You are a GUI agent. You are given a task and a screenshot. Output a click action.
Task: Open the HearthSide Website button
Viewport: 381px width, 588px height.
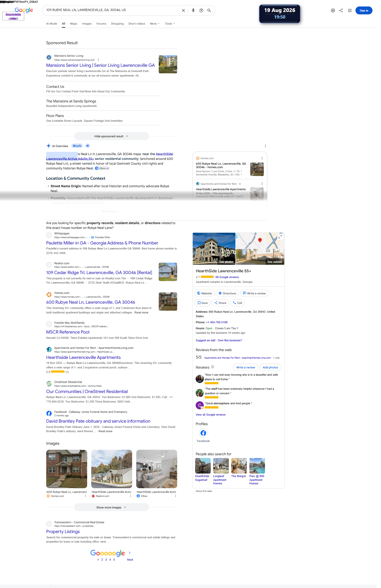click(x=204, y=293)
